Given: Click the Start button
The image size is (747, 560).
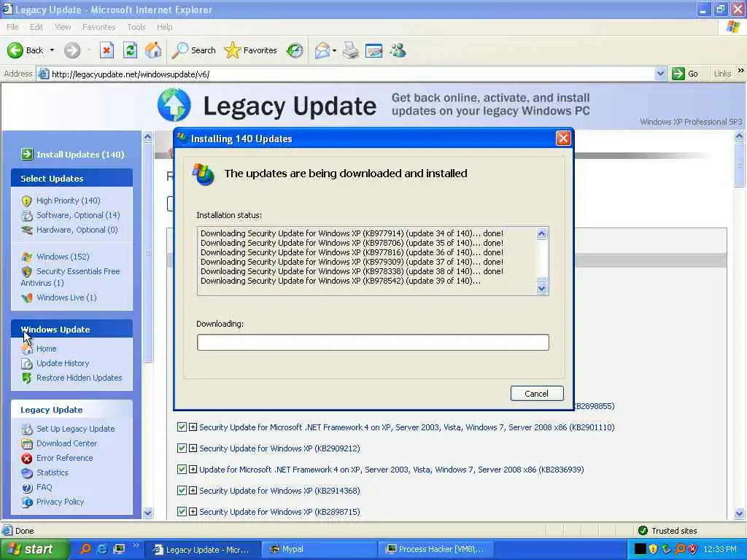Looking at the screenshot, I should [x=34, y=550].
